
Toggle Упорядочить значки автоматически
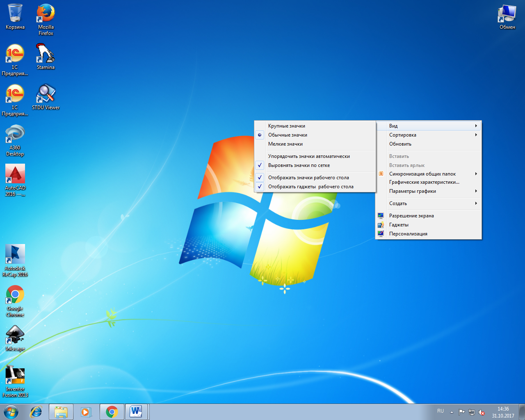315,156
